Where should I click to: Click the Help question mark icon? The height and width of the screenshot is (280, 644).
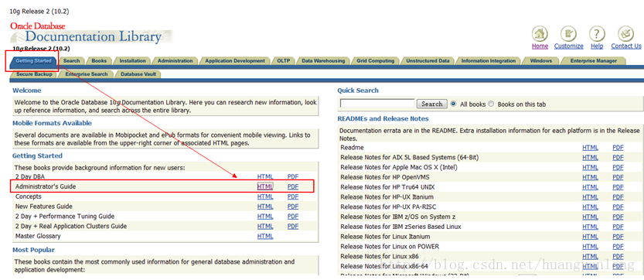click(597, 34)
